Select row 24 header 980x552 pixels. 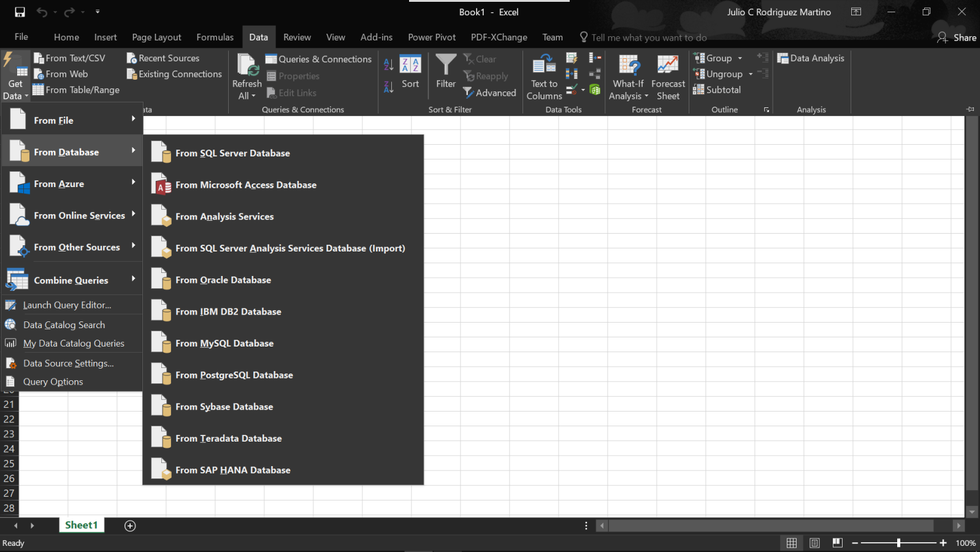click(9, 449)
